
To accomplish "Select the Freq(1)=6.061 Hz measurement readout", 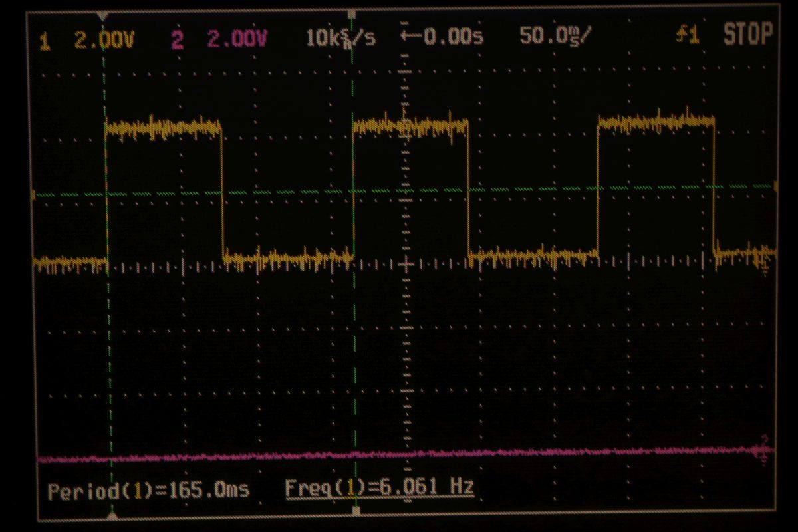I will pos(379,487).
